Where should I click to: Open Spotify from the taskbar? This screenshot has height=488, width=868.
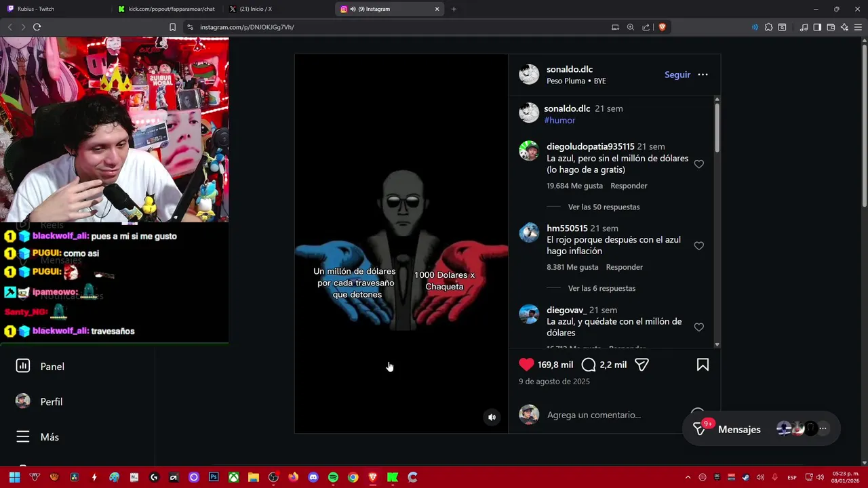click(333, 477)
